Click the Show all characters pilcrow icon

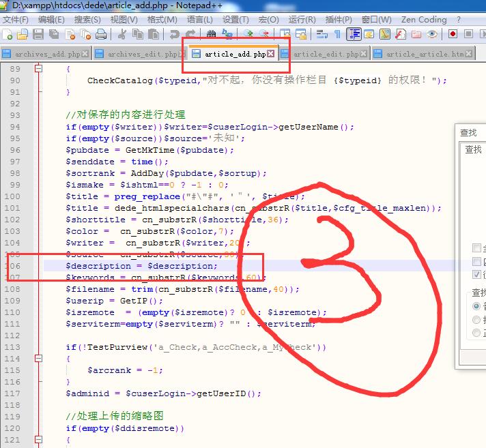[x=338, y=34]
